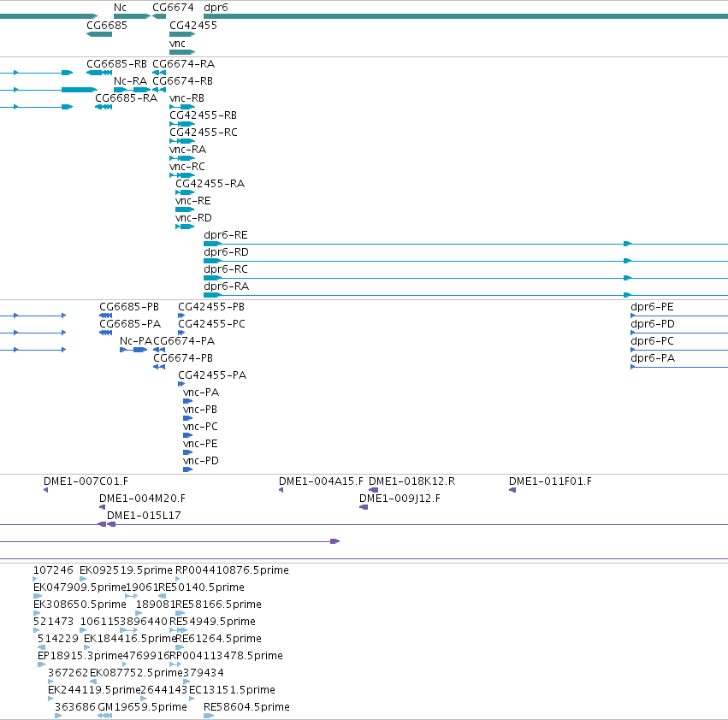Image resolution: width=728 pixels, height=720 pixels.
Task: Click transcript label dpr6-RA
Action: point(226,286)
